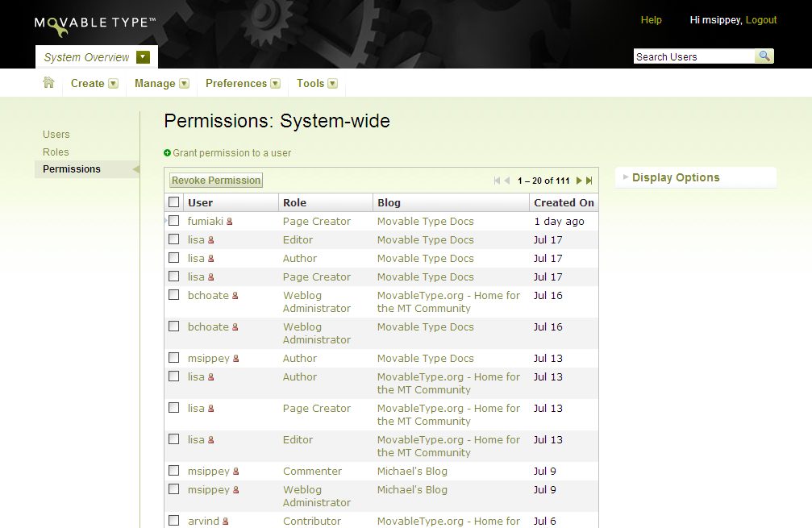Select checkbox for msippey Commenter row

[x=173, y=471]
